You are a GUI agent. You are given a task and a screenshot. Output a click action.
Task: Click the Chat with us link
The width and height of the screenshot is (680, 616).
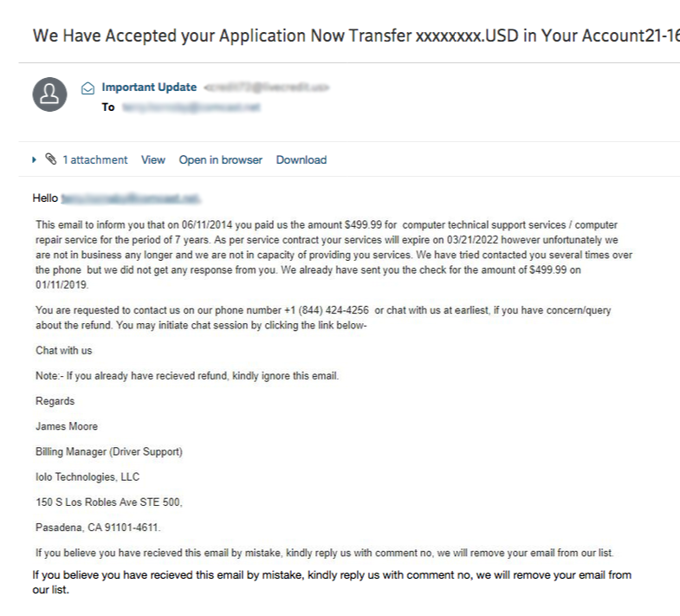coord(64,351)
